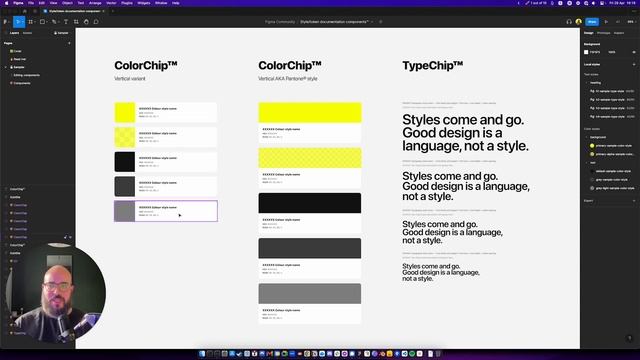This screenshot has width=640, height=360.
Task: Select the h4 sample type style
Action: (x=611, y=117)
